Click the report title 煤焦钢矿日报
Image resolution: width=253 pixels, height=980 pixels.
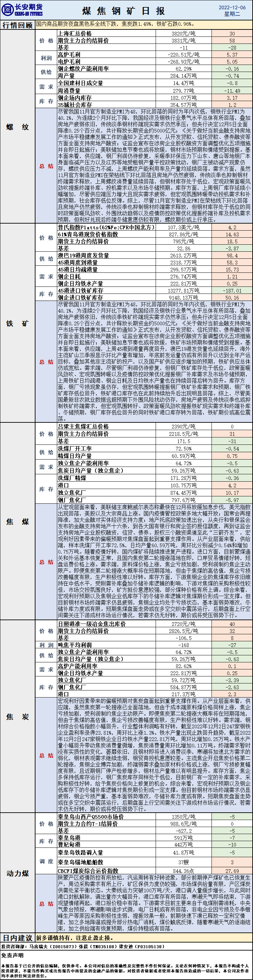tap(123, 11)
